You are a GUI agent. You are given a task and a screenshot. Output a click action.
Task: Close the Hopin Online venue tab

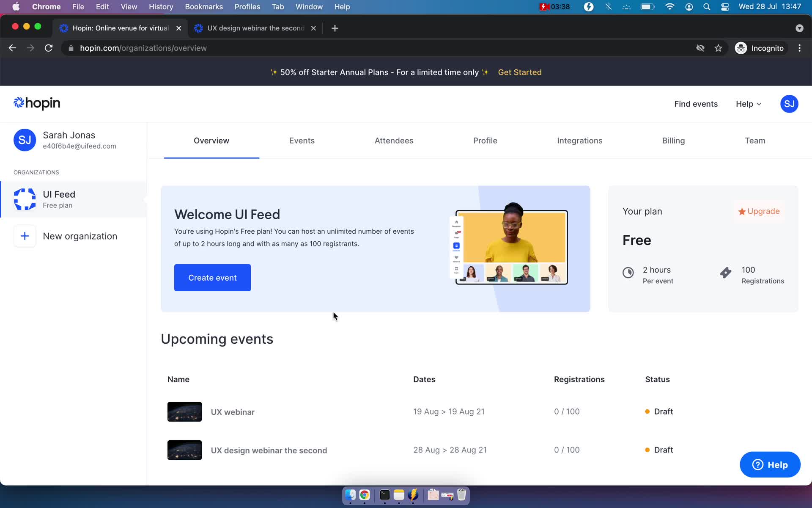[x=178, y=28]
